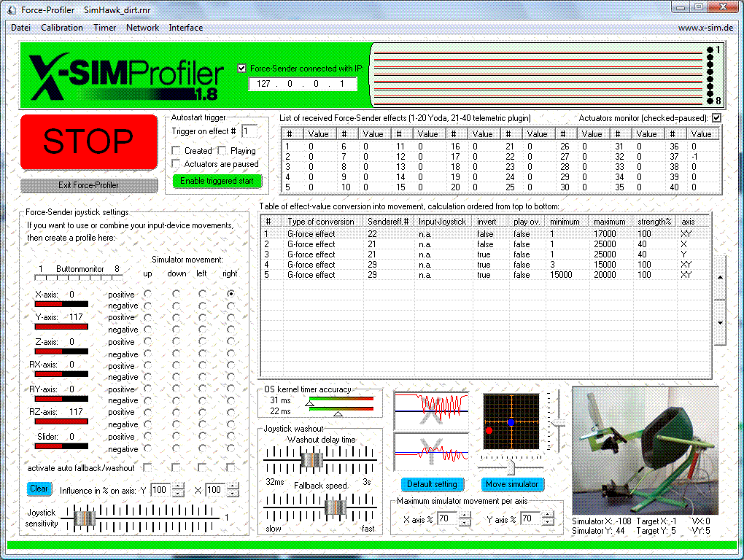The image size is (744, 560).
Task: Click the X axis movement graph
Action: (x=431, y=411)
